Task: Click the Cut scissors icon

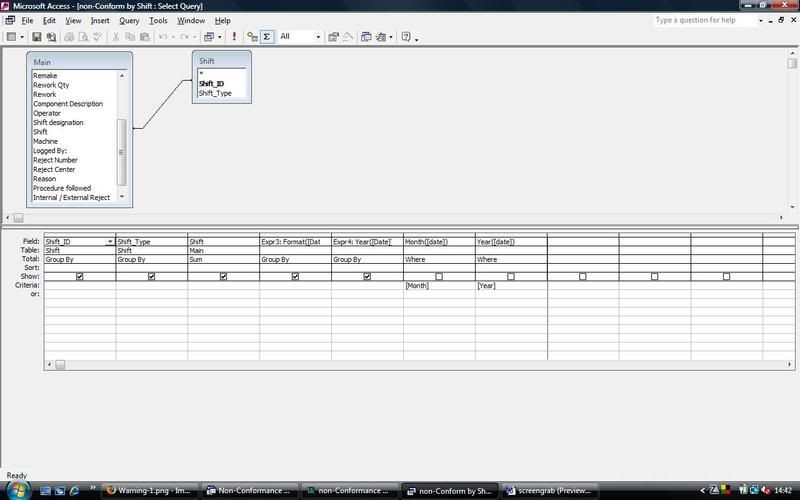Action: coord(116,37)
